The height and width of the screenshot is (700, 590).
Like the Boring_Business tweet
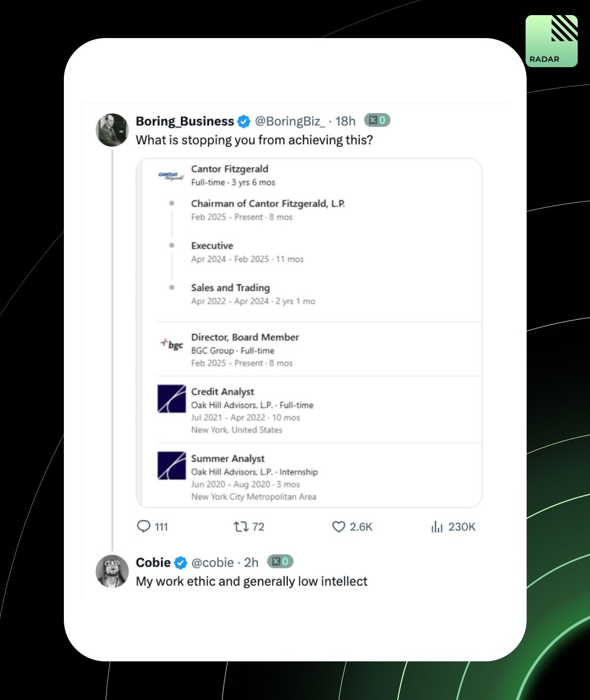tap(338, 526)
